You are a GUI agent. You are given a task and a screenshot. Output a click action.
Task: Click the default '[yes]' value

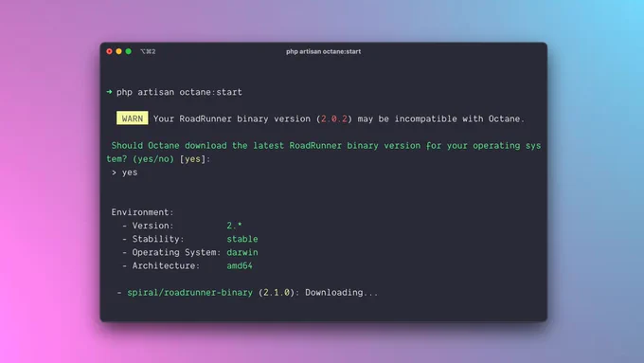point(192,158)
